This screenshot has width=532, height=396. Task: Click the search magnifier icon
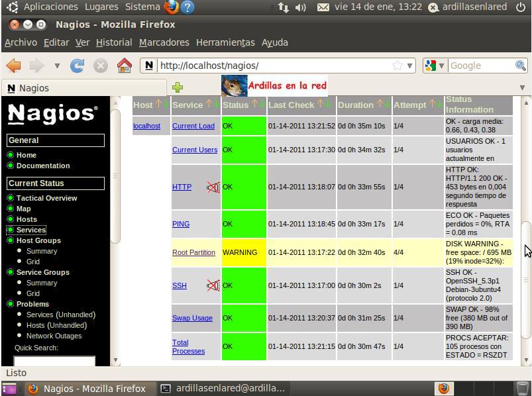coord(521,66)
